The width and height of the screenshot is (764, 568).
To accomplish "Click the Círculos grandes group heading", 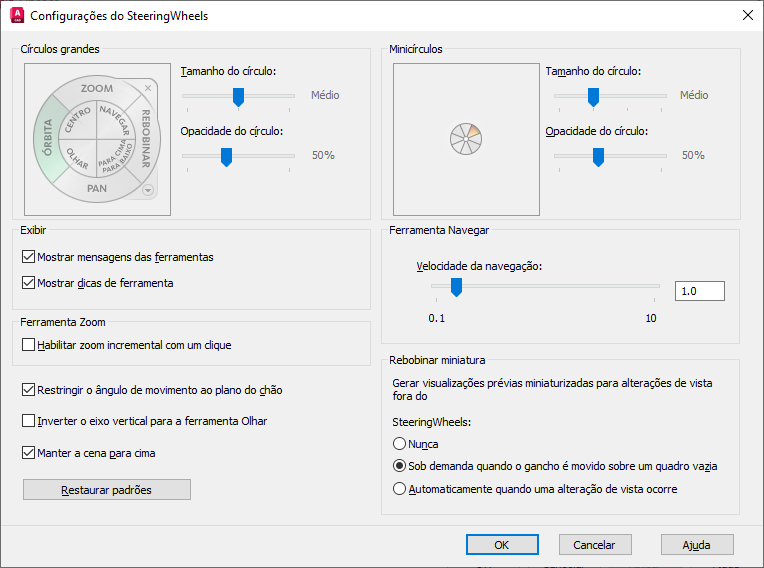I will click(x=60, y=49).
